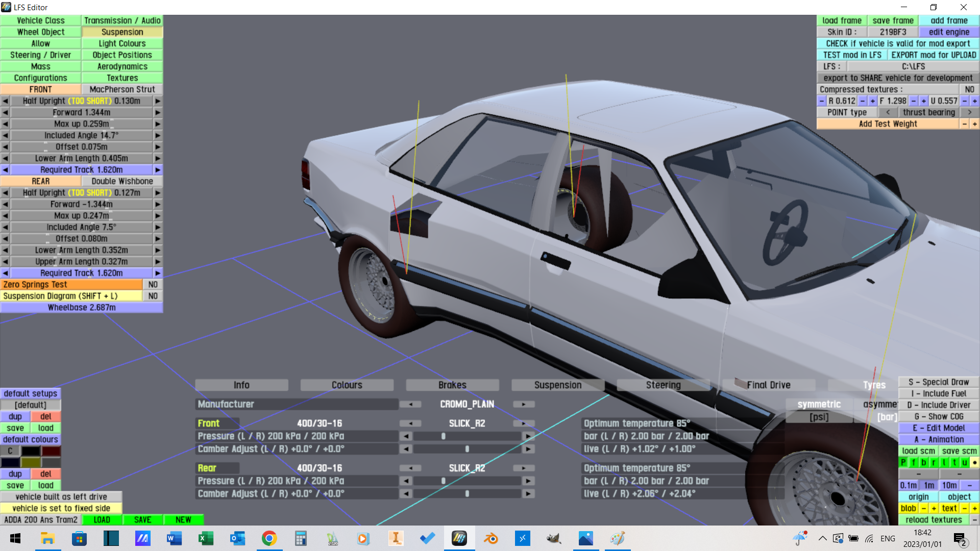Select the 10m grid scale
This screenshot has height=551, width=980.
point(949,485)
